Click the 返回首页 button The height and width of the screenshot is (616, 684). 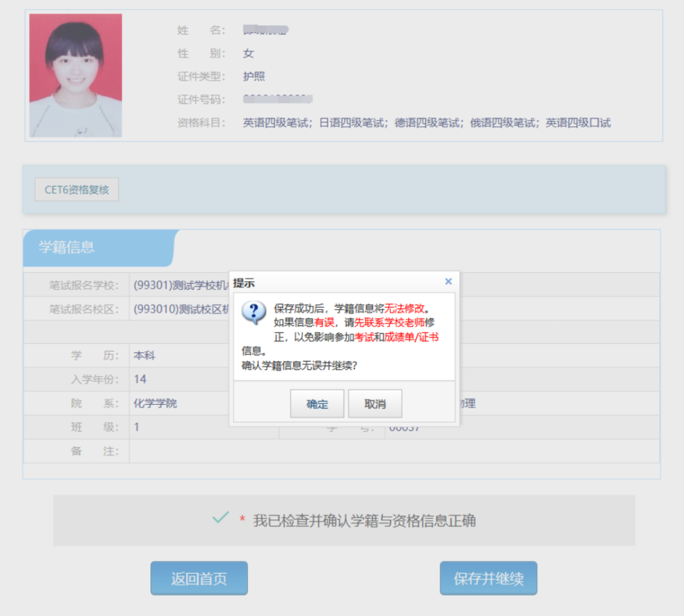click(x=199, y=578)
